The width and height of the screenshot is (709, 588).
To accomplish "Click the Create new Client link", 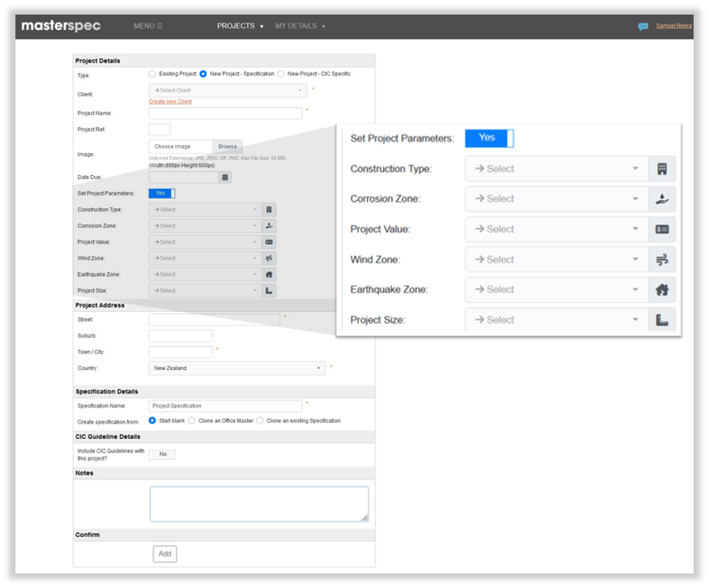I will coord(170,101).
